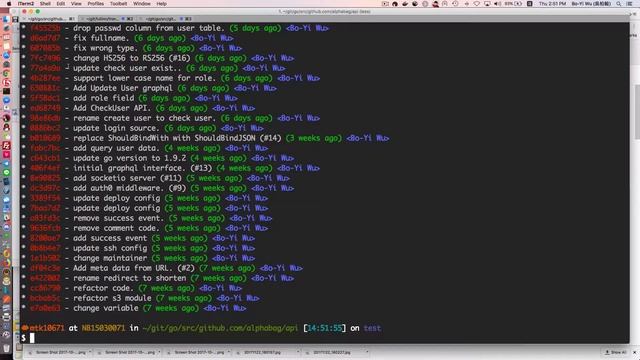Screen dimensions: 640x360
Task: Click commit 'Add meta data from URL. (#2)'
Action: tap(134, 268)
